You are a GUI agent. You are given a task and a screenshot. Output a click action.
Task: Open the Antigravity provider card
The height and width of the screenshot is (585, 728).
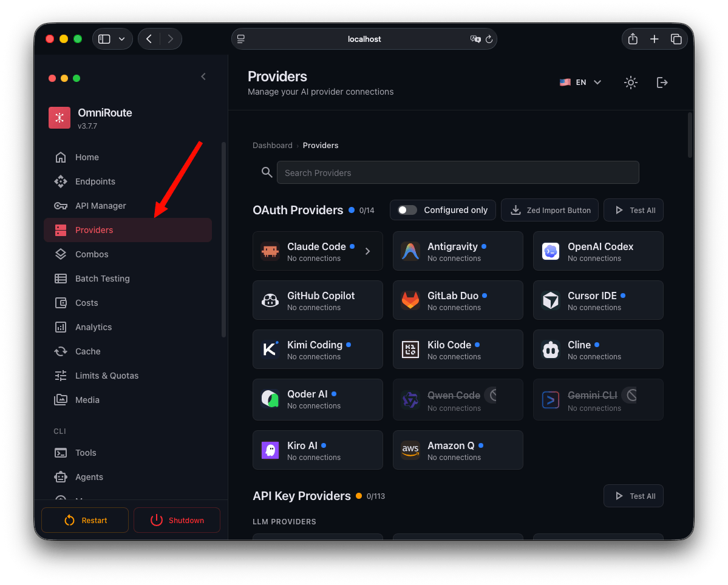pyautogui.click(x=458, y=251)
